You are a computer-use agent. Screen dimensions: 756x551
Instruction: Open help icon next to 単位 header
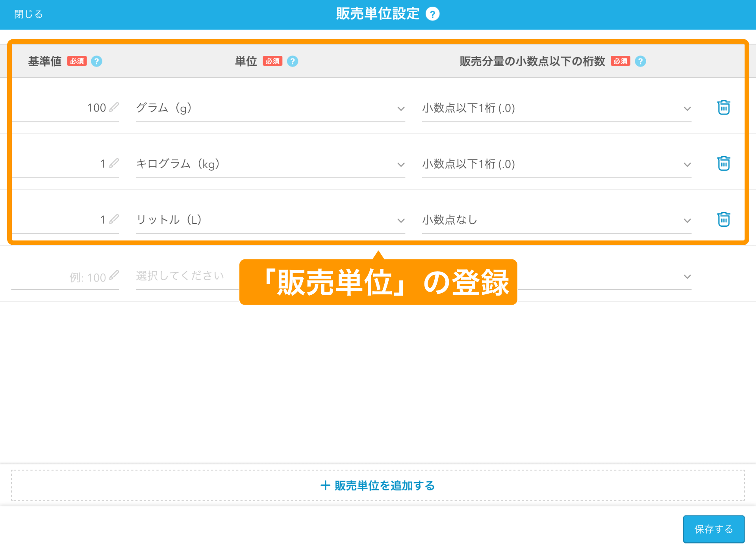pos(293,61)
